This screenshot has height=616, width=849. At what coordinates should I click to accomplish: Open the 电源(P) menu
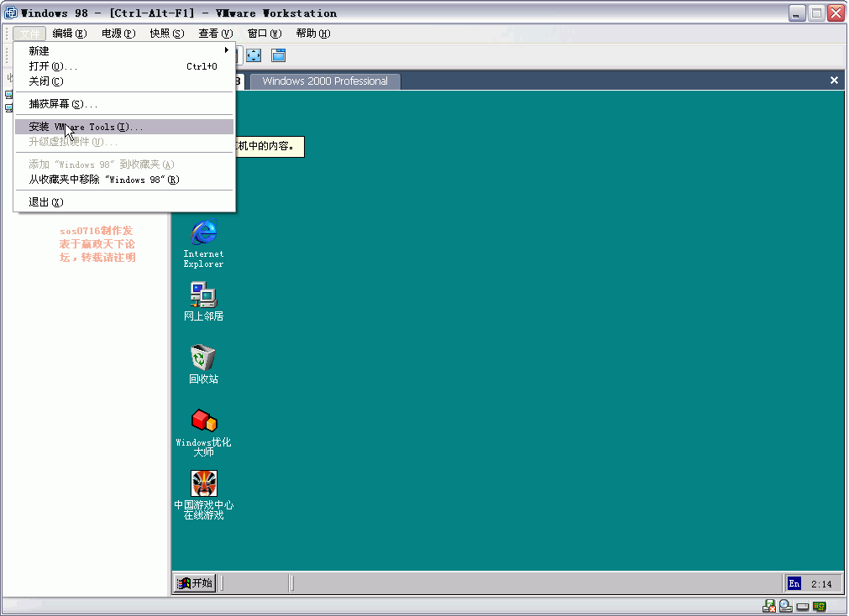[x=118, y=34]
